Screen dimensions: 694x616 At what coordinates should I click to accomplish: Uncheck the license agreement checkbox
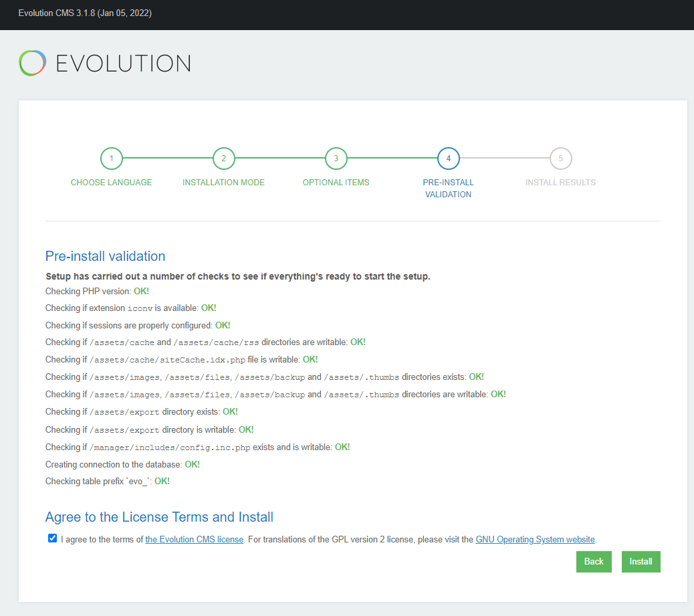52,538
